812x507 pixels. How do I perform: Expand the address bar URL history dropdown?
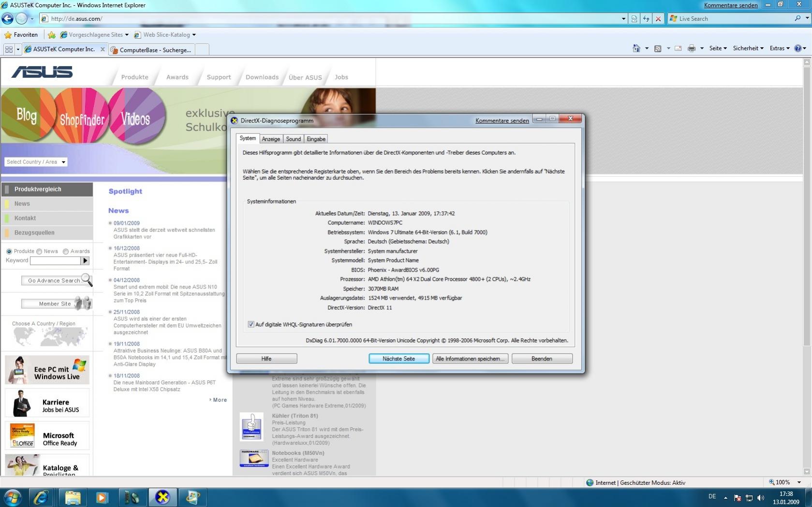(623, 19)
